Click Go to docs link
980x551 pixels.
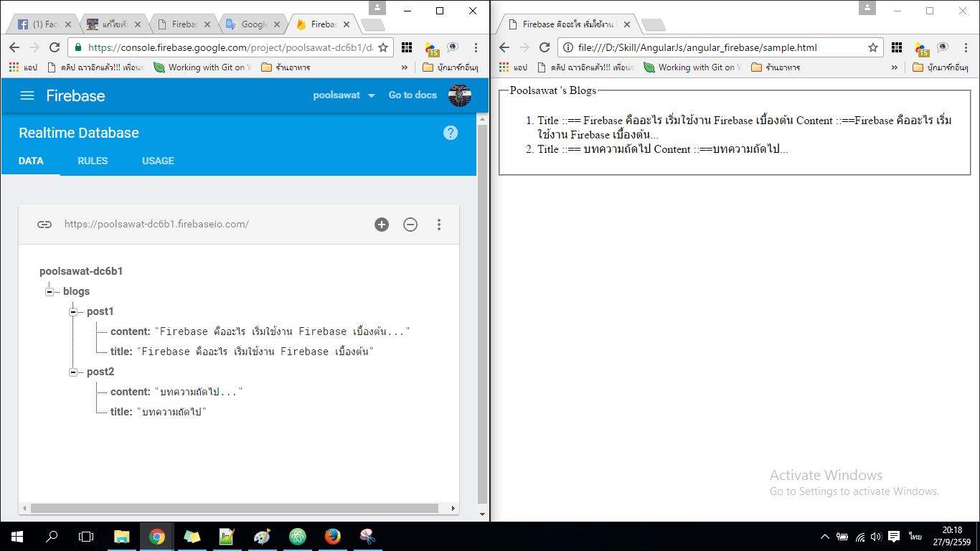coord(413,95)
